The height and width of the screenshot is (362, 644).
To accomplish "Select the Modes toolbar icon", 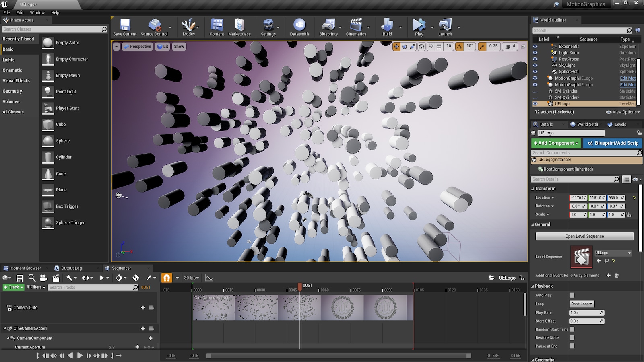I will click(x=188, y=25).
